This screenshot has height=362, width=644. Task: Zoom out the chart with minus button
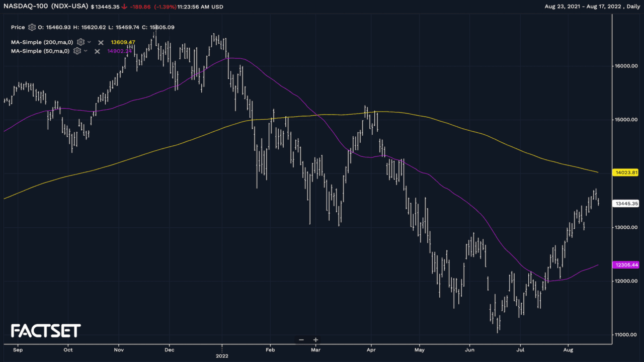[x=301, y=340]
